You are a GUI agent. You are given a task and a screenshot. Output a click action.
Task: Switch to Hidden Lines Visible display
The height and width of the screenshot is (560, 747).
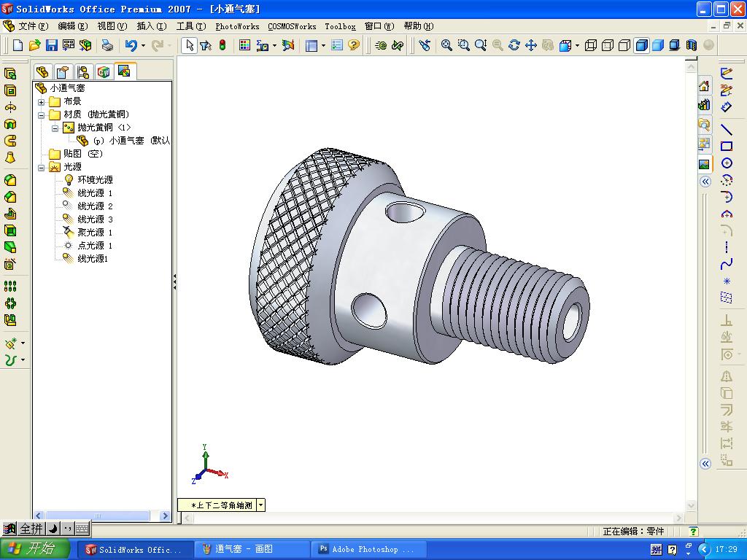[x=608, y=45]
